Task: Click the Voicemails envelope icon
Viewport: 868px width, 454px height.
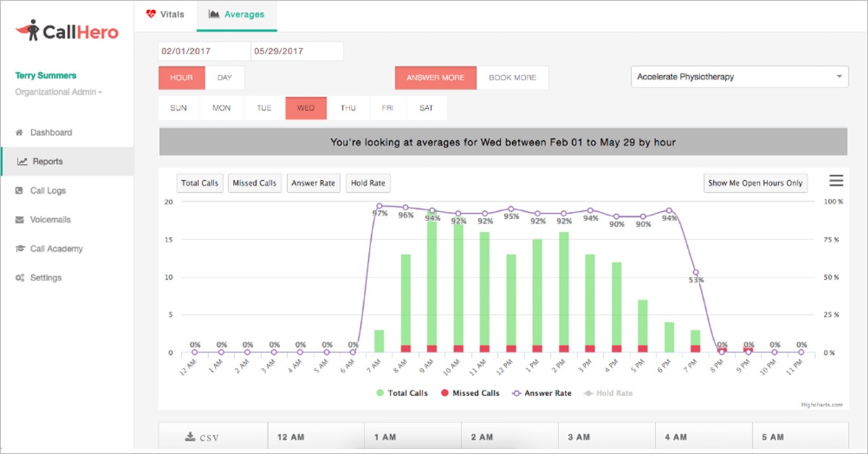Action: 20,220
